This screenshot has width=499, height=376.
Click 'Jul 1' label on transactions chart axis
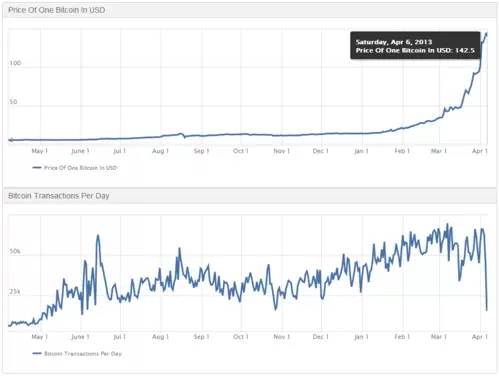click(120, 337)
